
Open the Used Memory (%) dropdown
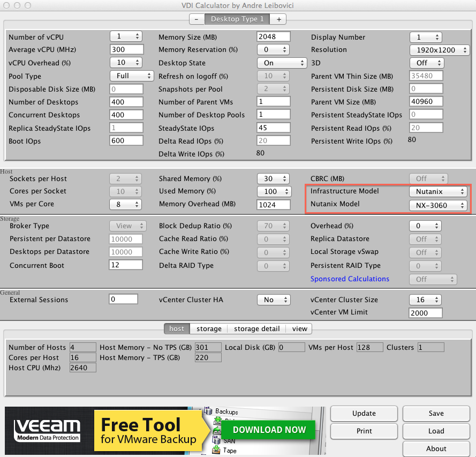274,191
